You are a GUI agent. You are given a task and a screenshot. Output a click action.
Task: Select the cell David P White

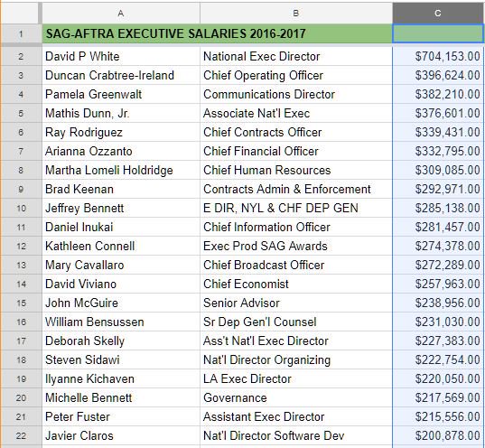point(121,56)
